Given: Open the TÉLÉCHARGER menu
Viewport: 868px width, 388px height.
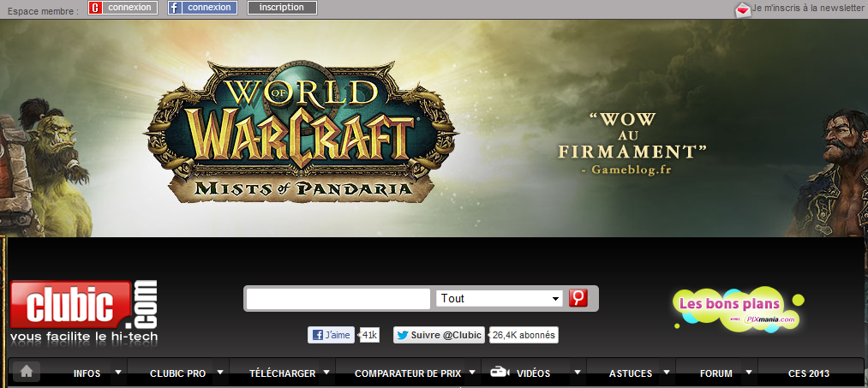Looking at the screenshot, I should (282, 373).
